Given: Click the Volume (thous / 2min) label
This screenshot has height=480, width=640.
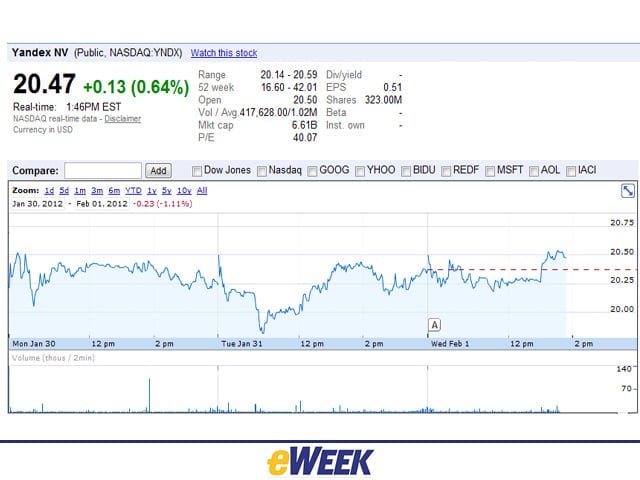Looking at the screenshot, I should (53, 358).
